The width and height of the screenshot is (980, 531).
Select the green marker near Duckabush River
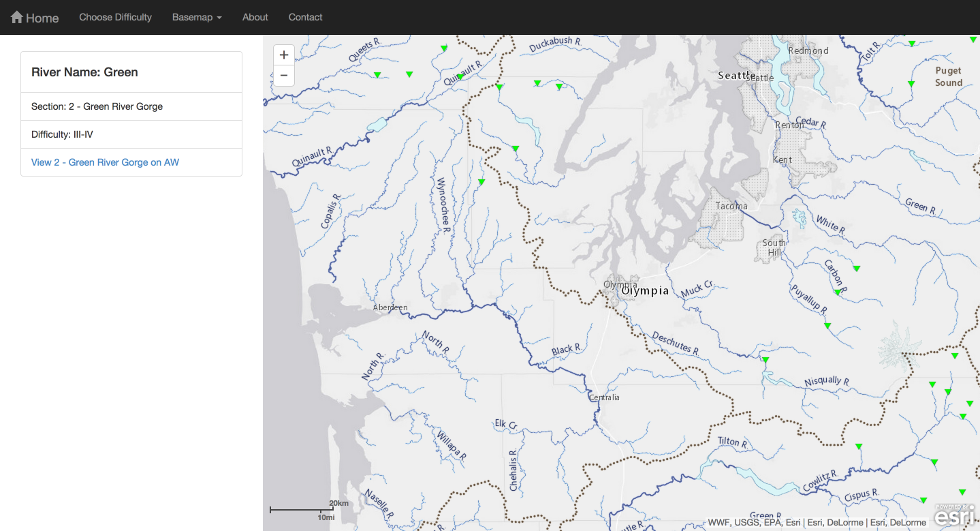(559, 86)
